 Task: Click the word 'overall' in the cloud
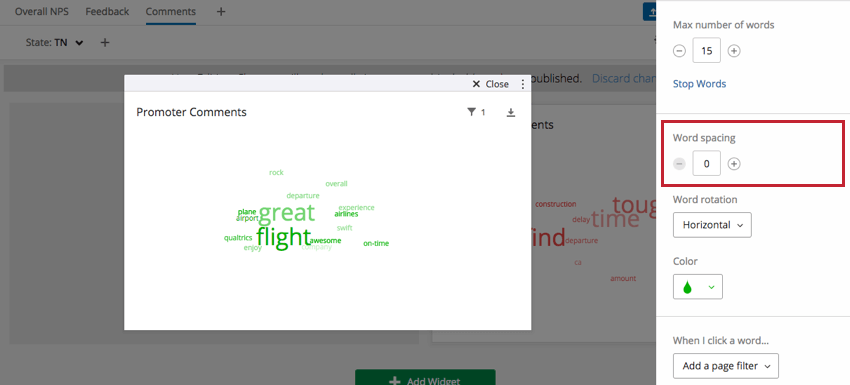pos(336,184)
